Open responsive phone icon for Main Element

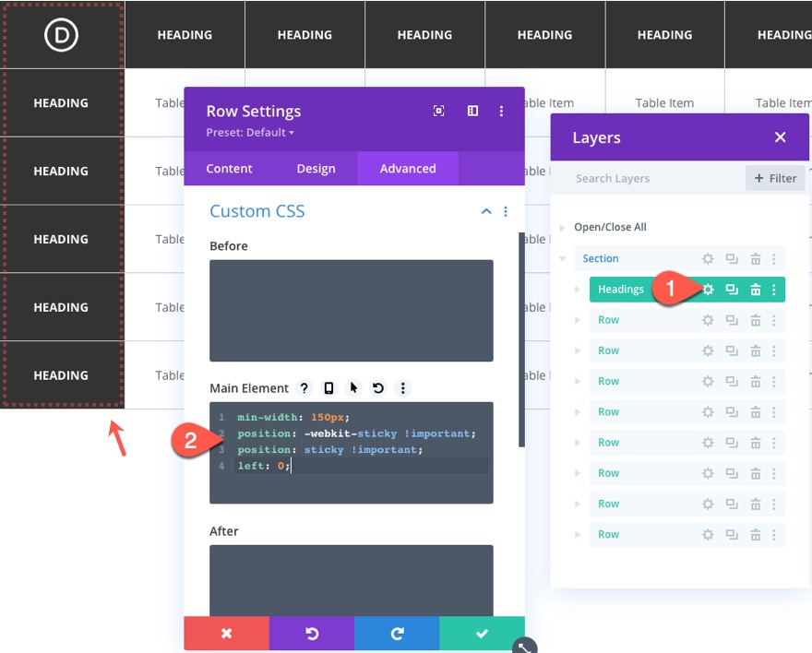point(328,388)
